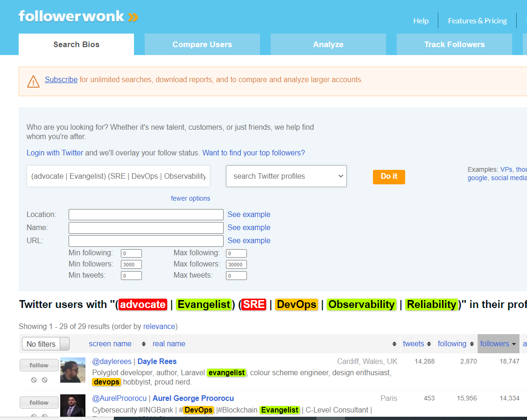Open Features & Pricing page

pyautogui.click(x=477, y=21)
